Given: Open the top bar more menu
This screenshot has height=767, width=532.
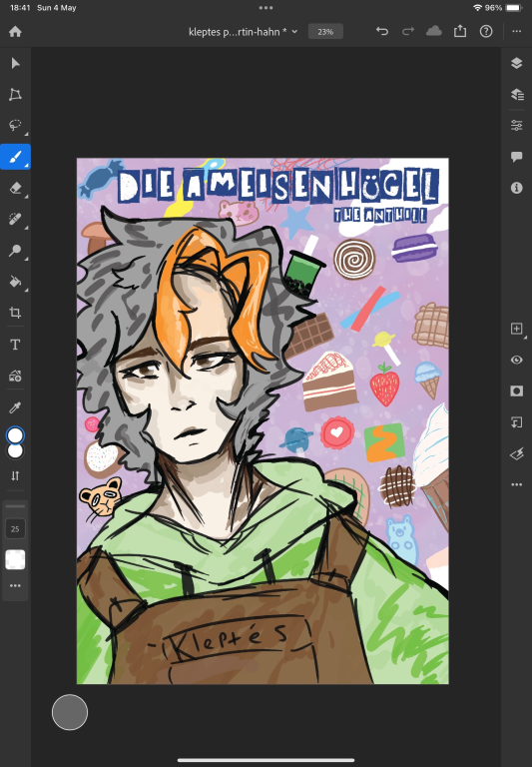Looking at the screenshot, I should 517,31.
